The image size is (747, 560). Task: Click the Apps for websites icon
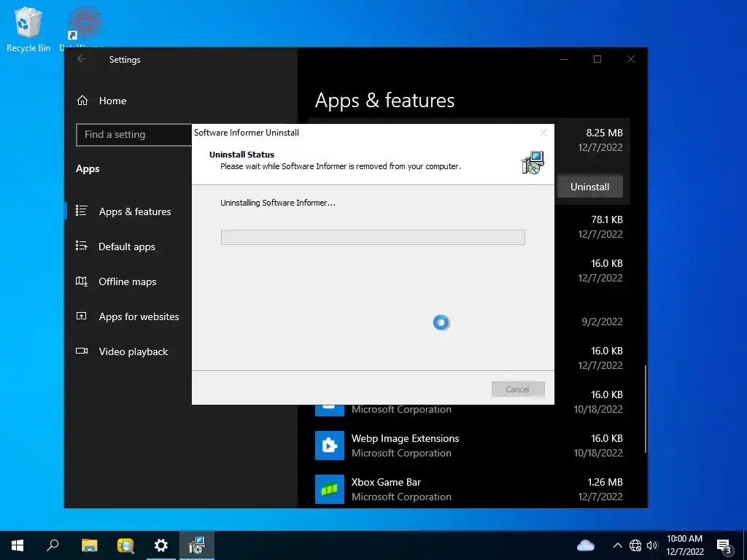click(x=82, y=316)
